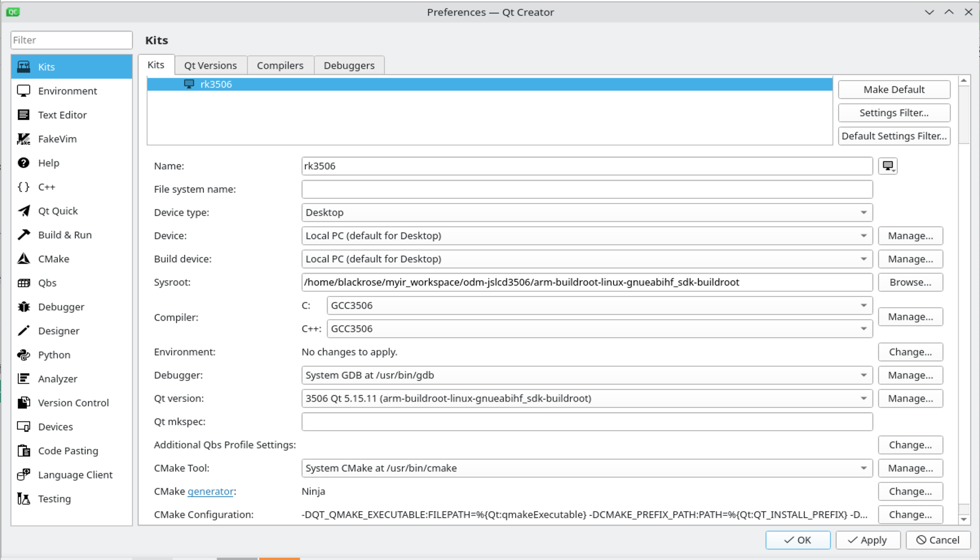The height and width of the screenshot is (560, 980).
Task: Click into the Sysroot path field
Action: [587, 282]
